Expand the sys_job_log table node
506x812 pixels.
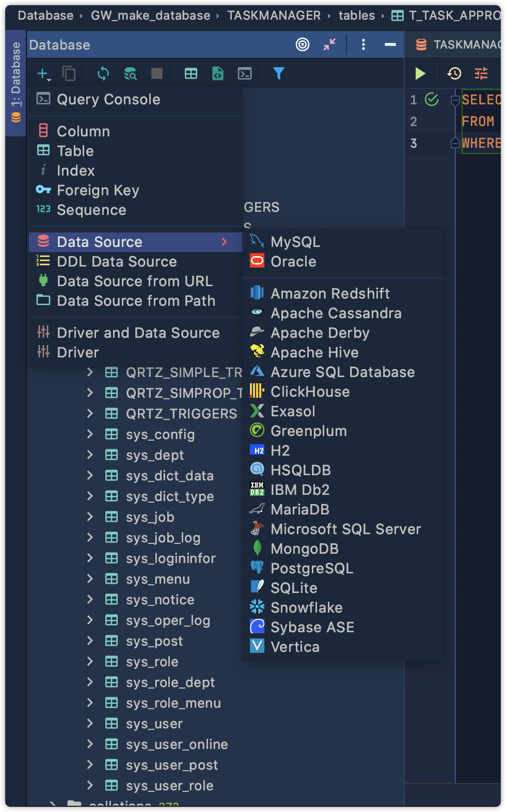click(90, 537)
